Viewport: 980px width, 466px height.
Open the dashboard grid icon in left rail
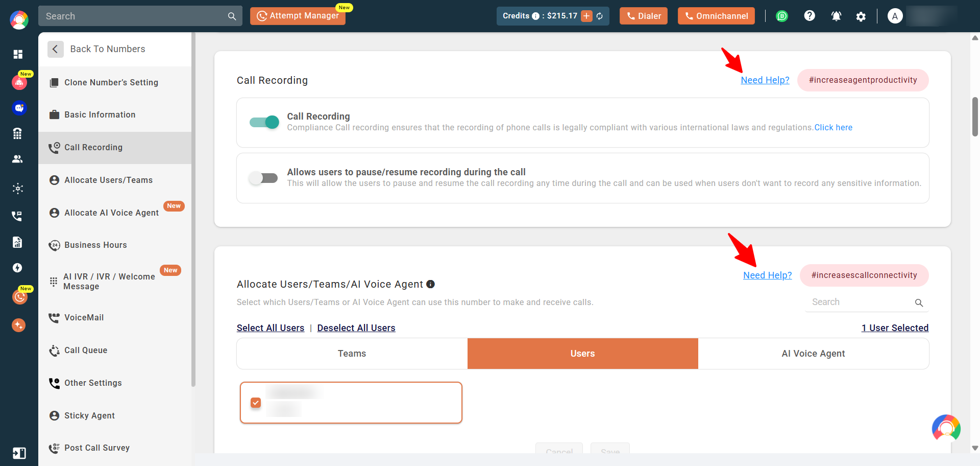(18, 54)
